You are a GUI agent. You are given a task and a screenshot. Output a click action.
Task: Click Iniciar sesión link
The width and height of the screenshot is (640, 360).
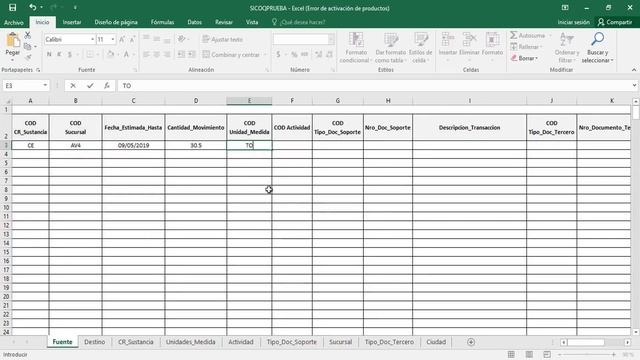[573, 22]
